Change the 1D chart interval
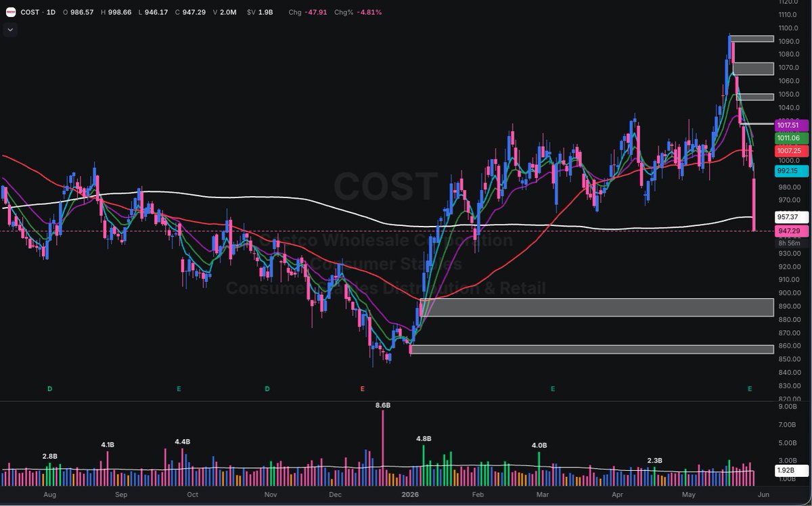The image size is (812, 506). click(51, 12)
